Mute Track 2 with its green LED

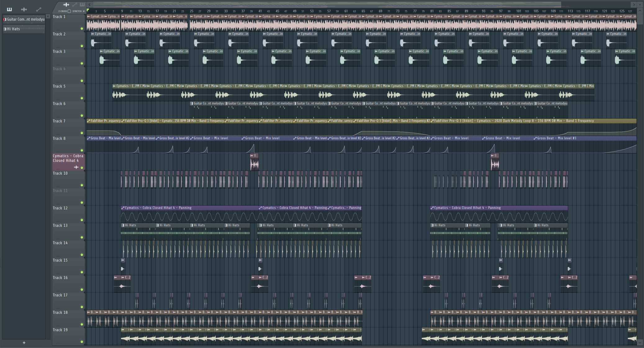coord(82,46)
